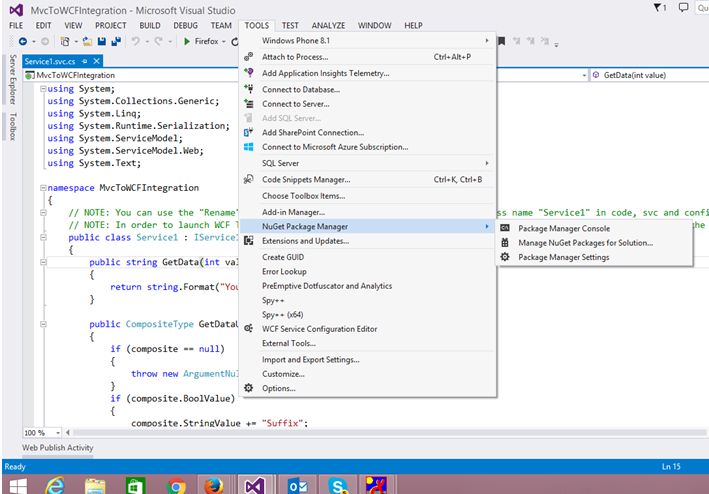Start debugging with the green play icon
The image size is (709, 494).
click(x=187, y=42)
